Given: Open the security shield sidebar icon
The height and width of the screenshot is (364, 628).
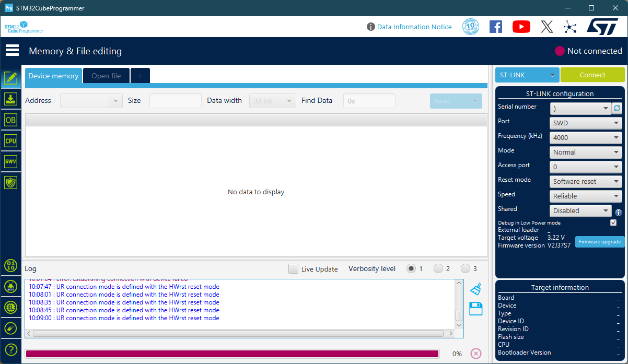Looking at the screenshot, I should coord(10,182).
